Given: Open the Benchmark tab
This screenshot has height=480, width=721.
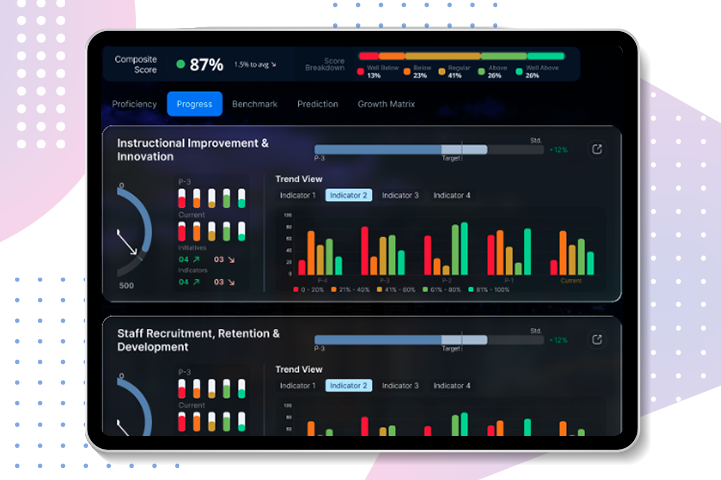Looking at the screenshot, I should [x=255, y=104].
